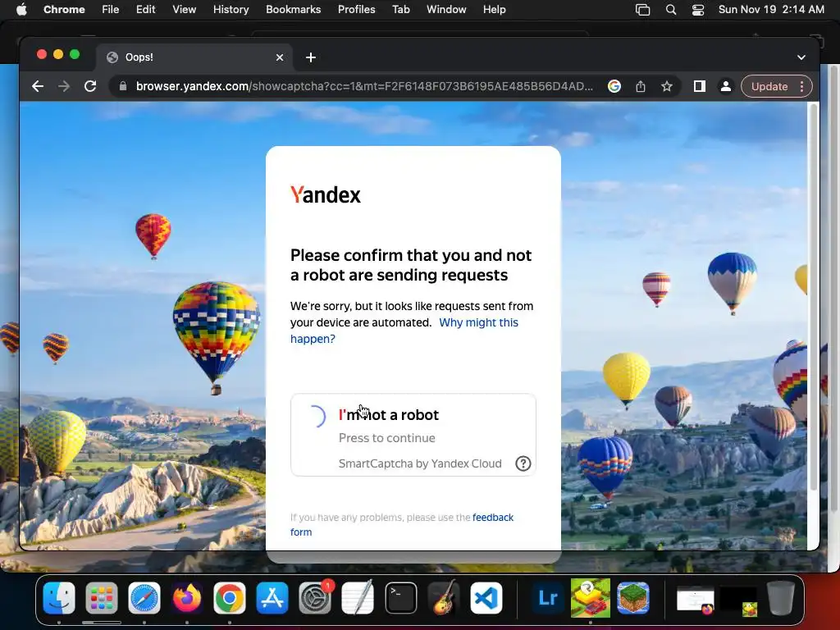Open the File menu
Viewport: 840px width, 630px height.
[111, 10]
